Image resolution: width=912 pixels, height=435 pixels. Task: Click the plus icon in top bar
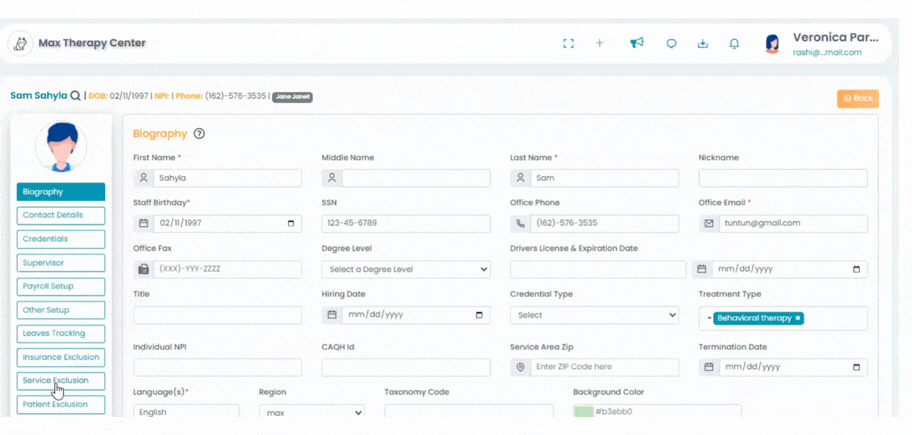click(x=600, y=43)
